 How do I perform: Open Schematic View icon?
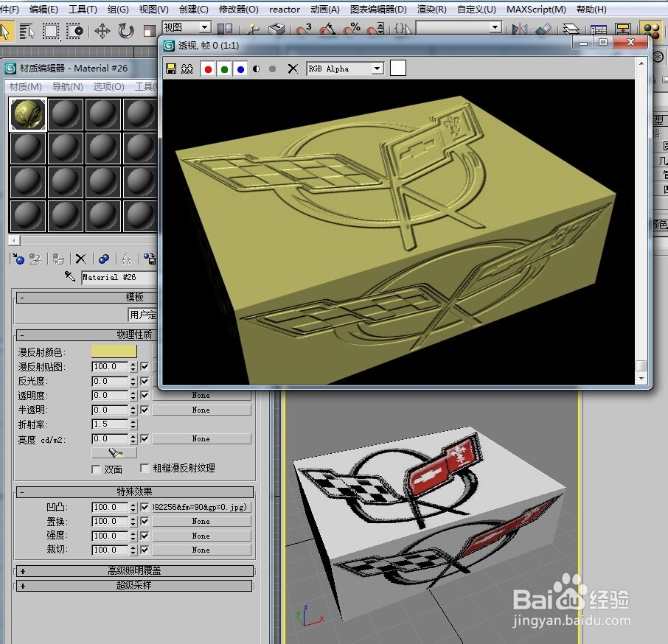pos(623,29)
